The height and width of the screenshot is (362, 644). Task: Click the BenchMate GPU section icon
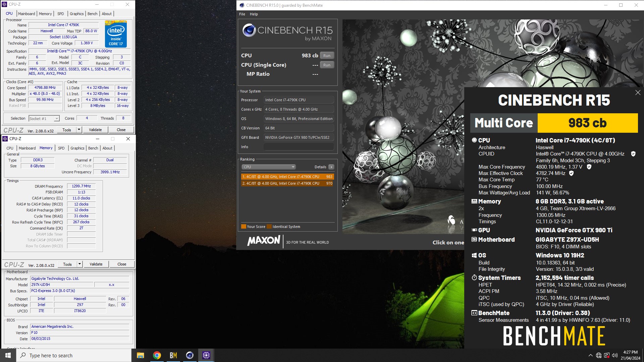(x=474, y=230)
